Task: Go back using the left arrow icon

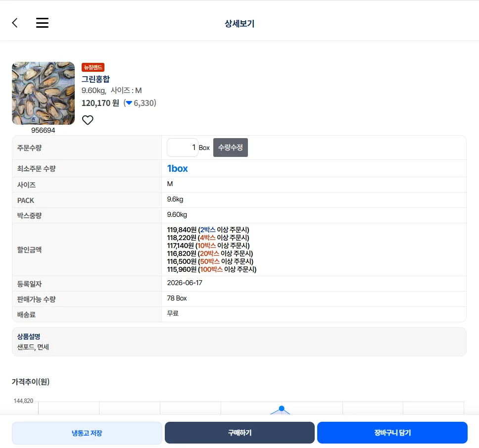Action: pos(15,23)
